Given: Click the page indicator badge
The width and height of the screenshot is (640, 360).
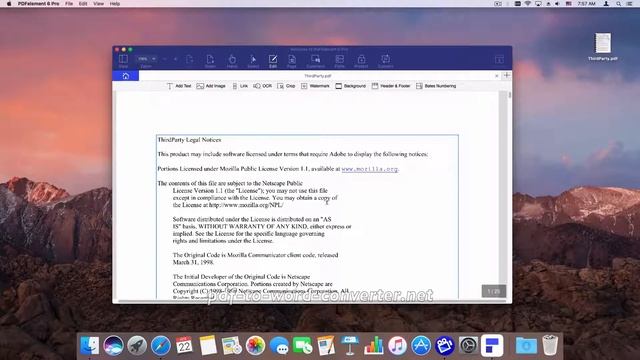Looking at the screenshot, I should [x=493, y=291].
